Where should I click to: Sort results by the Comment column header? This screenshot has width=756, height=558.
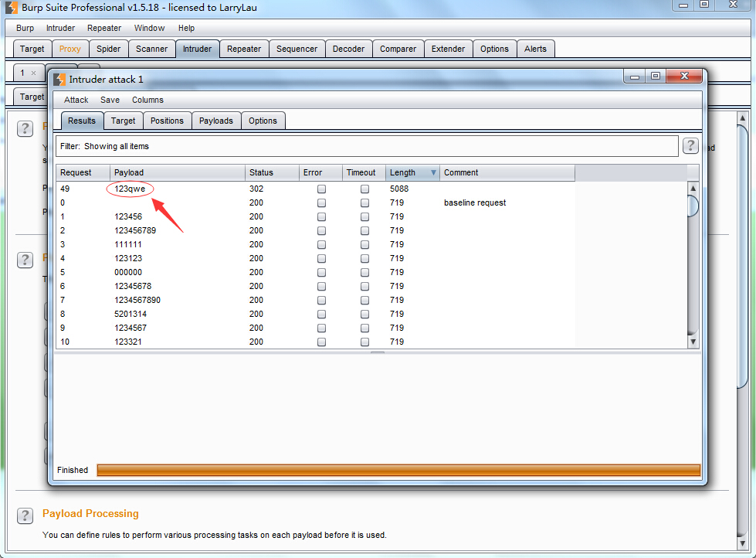507,173
